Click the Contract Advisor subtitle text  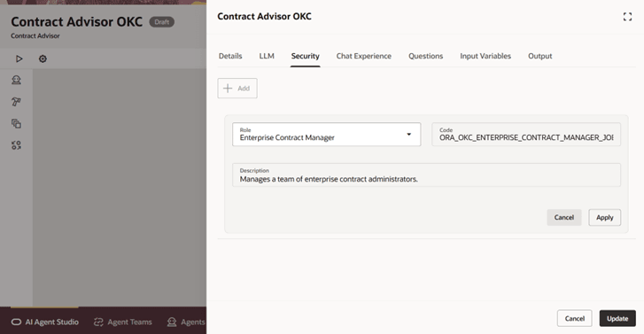click(35, 35)
